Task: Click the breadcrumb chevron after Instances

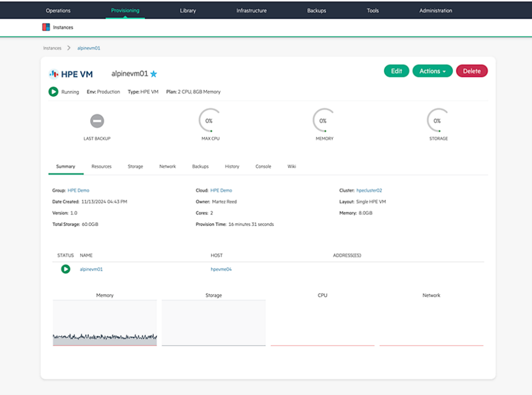Action: 69,48
